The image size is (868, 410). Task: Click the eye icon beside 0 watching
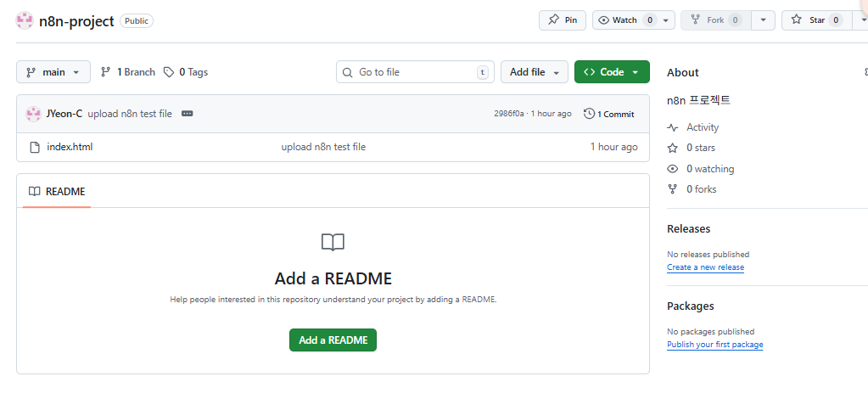673,169
